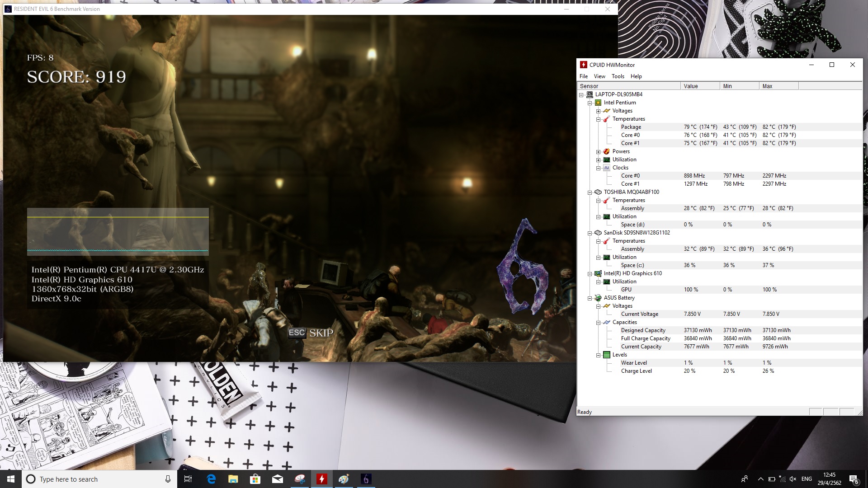Select the Current Capacity row

tap(720, 347)
